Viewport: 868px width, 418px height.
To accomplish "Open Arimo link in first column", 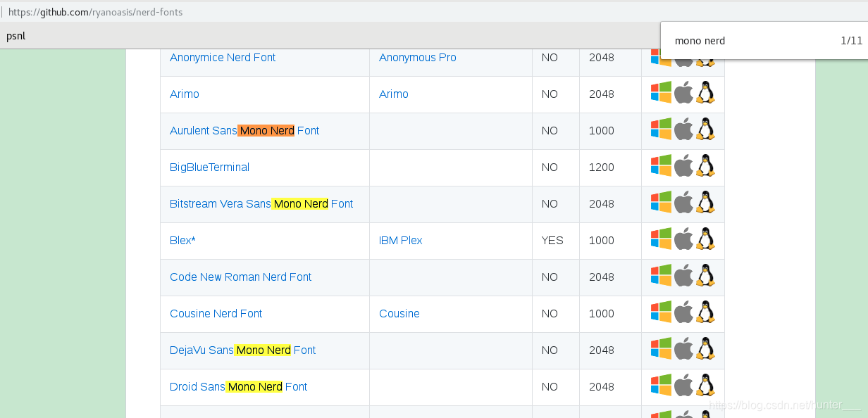I will (185, 94).
